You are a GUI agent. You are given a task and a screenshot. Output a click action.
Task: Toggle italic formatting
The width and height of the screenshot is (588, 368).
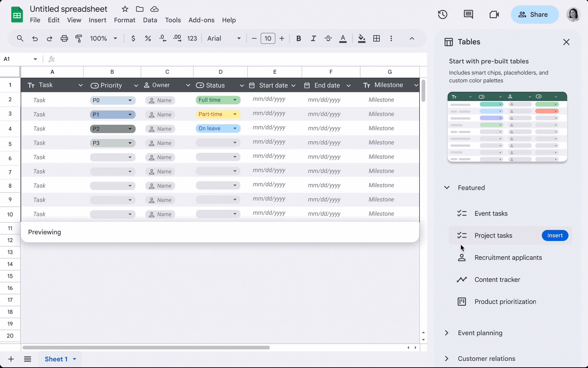pos(313,38)
